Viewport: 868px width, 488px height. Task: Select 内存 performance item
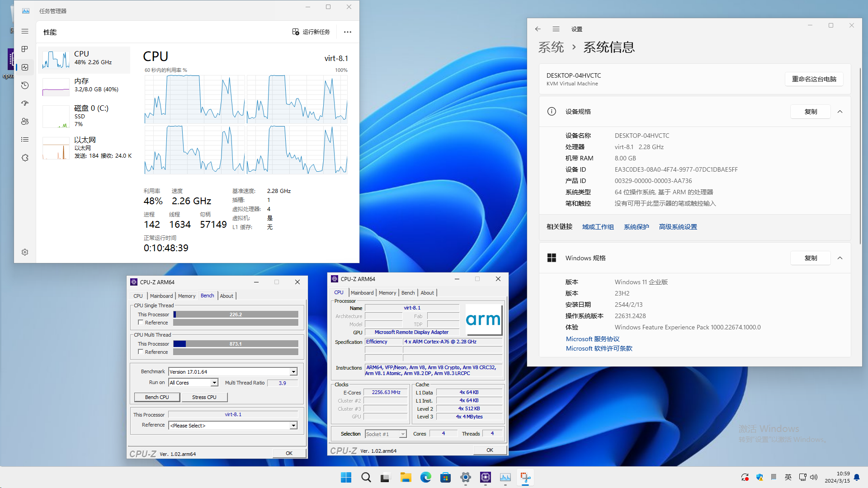pyautogui.click(x=85, y=87)
